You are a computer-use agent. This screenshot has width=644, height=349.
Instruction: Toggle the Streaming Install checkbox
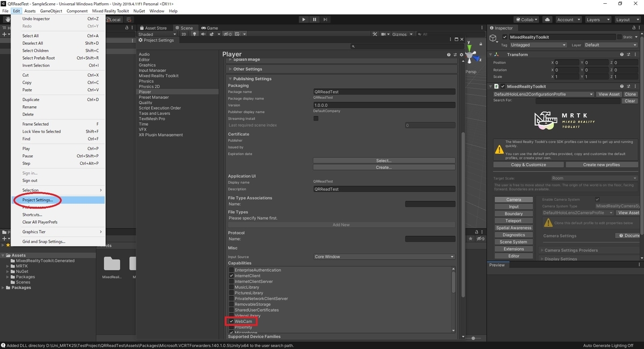(316, 119)
